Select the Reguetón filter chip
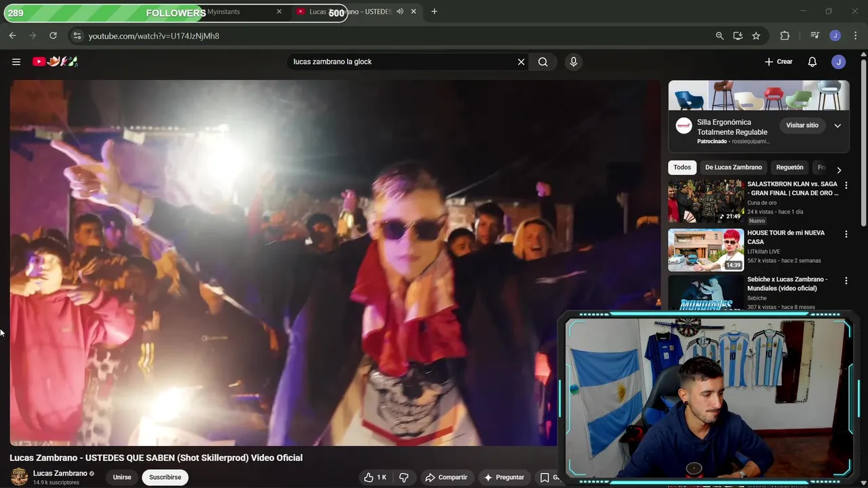 tap(789, 167)
